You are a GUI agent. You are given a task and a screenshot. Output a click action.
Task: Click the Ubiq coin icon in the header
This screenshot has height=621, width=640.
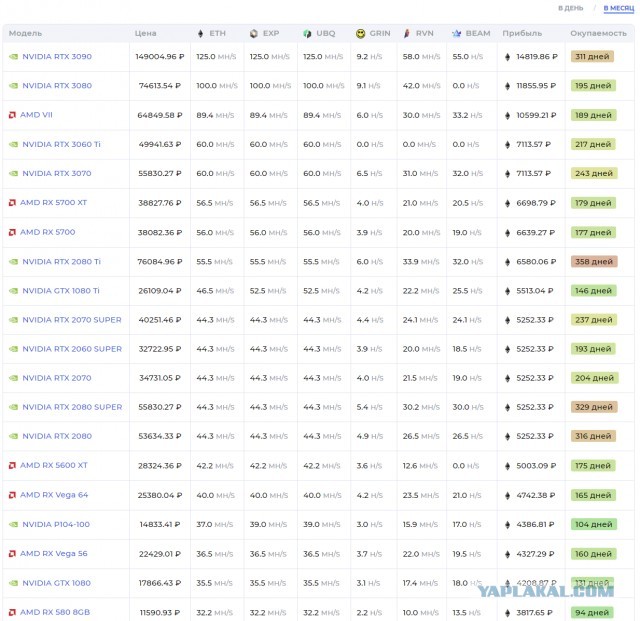click(x=307, y=33)
